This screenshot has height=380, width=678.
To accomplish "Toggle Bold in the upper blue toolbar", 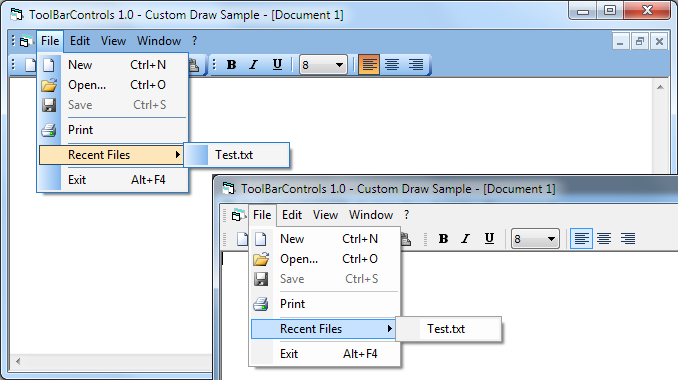I will pyautogui.click(x=231, y=65).
